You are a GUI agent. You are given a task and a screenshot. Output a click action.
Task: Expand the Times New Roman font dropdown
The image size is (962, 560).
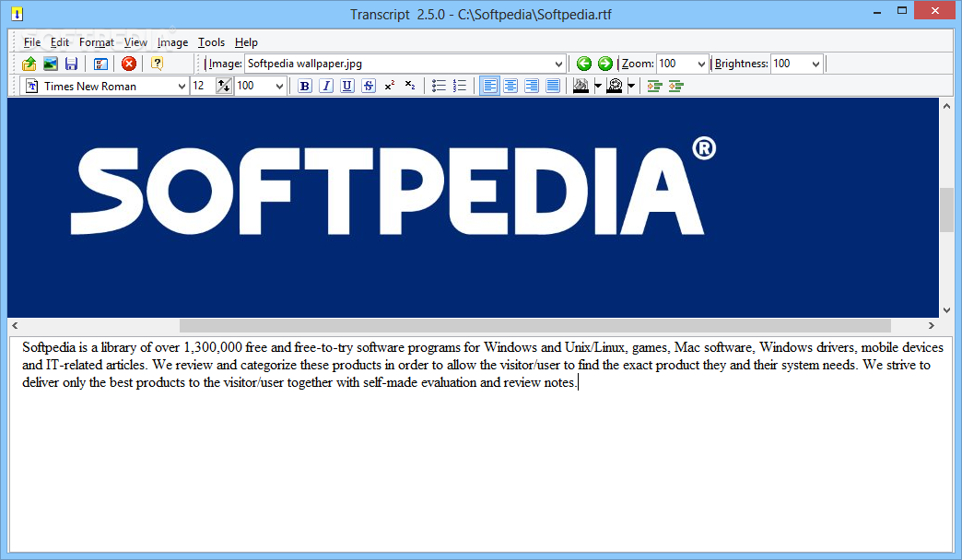pyautogui.click(x=182, y=86)
